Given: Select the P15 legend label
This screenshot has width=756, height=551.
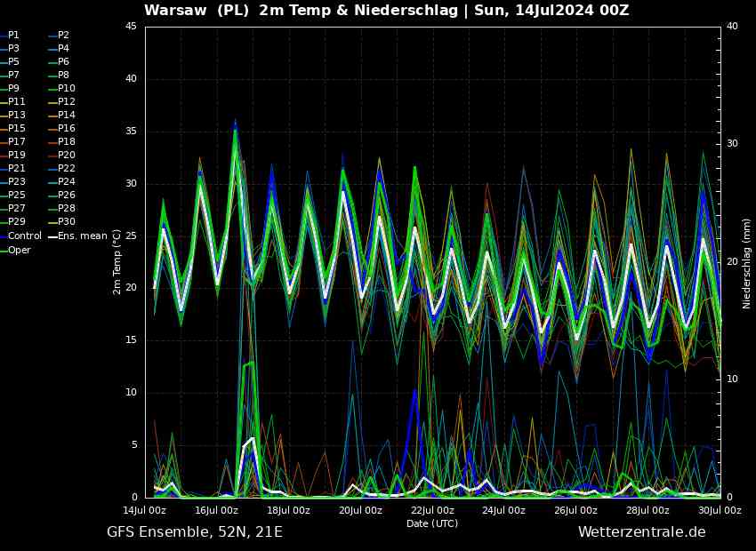Looking at the screenshot, I should pos(16,129).
